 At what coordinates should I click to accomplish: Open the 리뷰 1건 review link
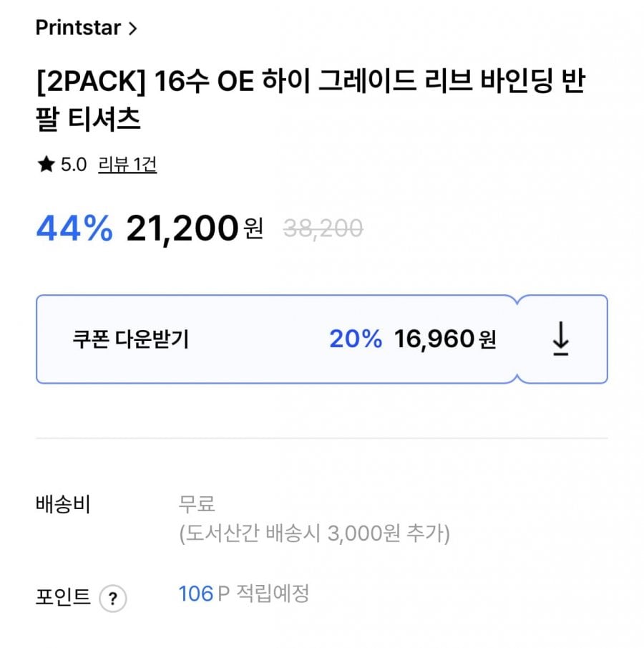[127, 165]
